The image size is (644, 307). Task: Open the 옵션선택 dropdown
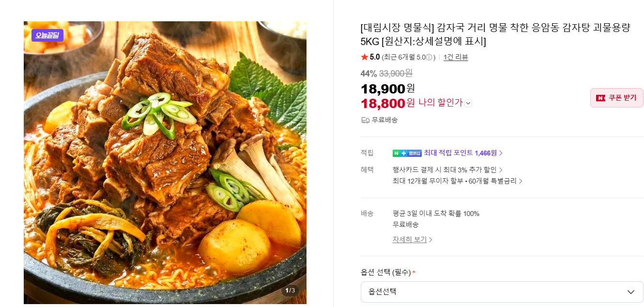(x=502, y=292)
